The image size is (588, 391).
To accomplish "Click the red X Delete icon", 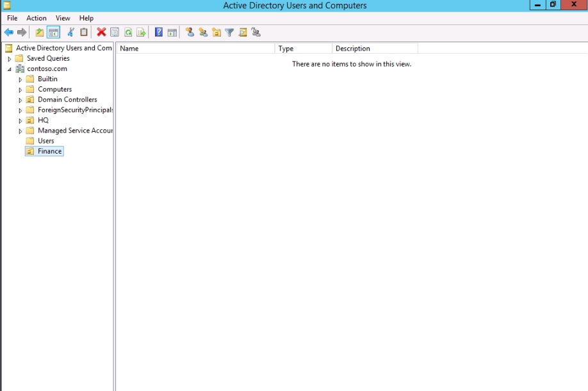I will [101, 33].
